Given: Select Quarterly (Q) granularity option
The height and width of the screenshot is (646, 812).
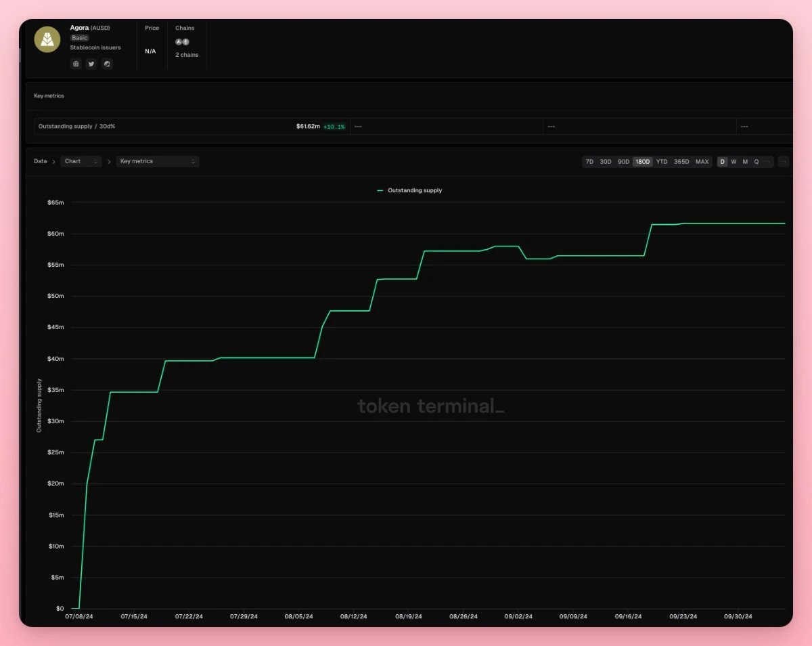Looking at the screenshot, I should (757, 162).
